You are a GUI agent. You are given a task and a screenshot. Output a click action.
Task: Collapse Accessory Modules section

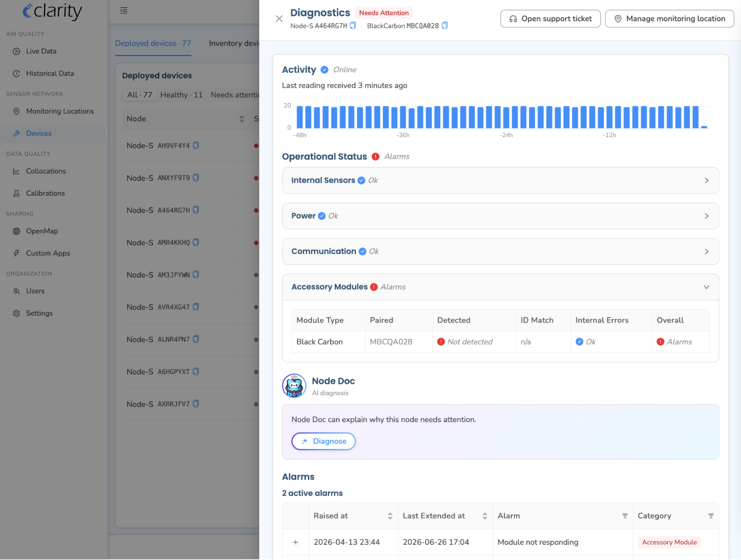coord(500,287)
